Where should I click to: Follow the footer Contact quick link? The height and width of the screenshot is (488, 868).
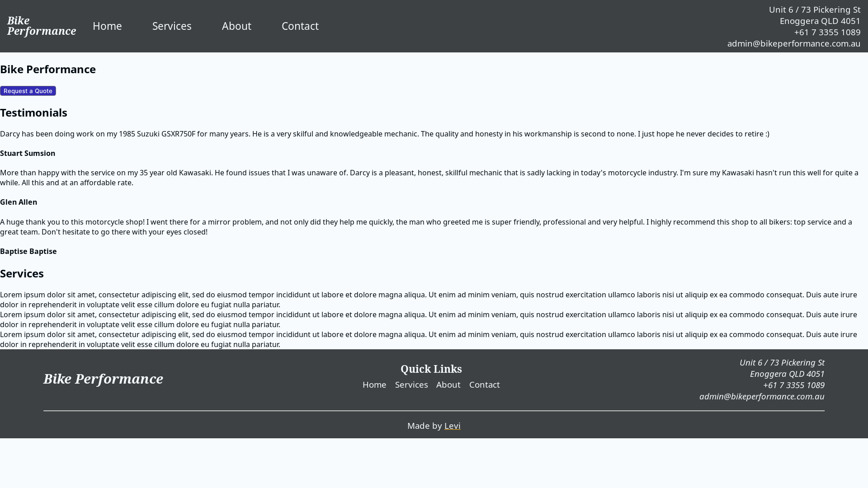[485, 385]
